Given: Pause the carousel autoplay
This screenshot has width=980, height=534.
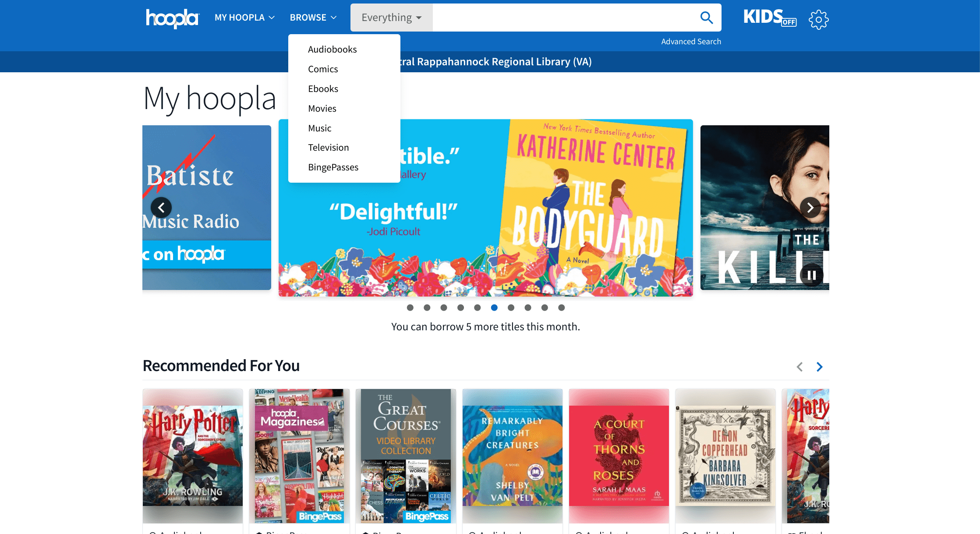Looking at the screenshot, I should click(811, 275).
